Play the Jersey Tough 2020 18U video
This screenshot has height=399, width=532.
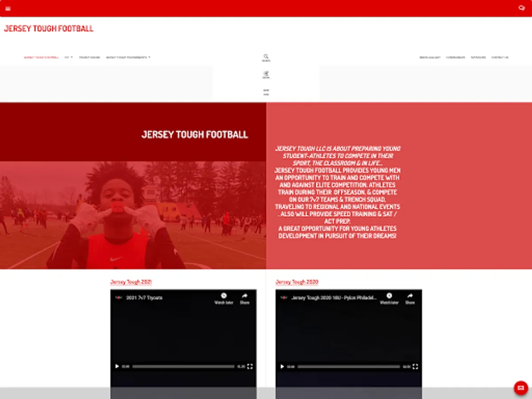(x=282, y=367)
